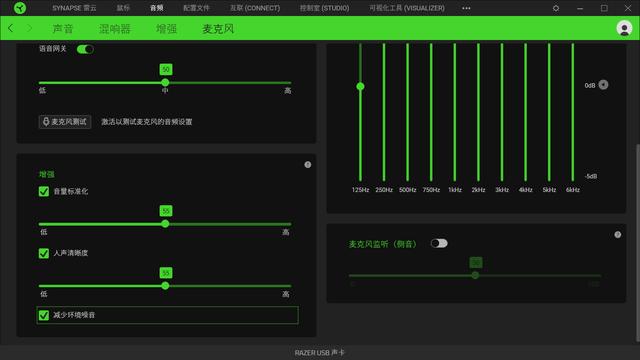The image size is (640, 360).
Task: Switch to the 混响器 sub-tab
Action: click(x=115, y=29)
